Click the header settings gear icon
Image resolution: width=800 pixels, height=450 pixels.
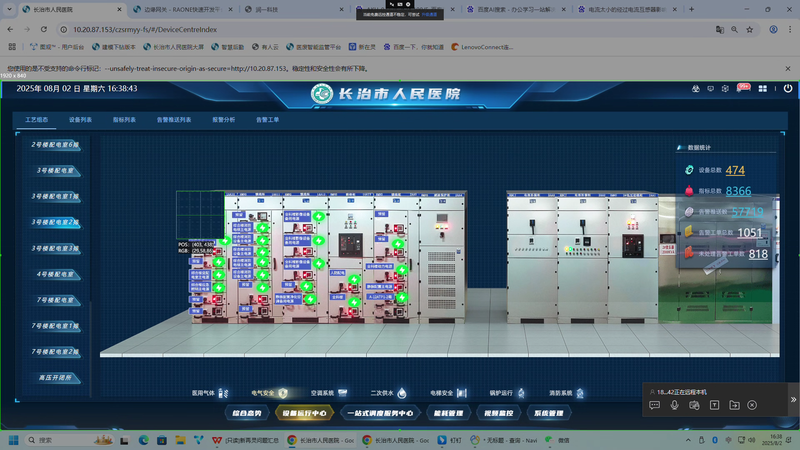[725, 89]
